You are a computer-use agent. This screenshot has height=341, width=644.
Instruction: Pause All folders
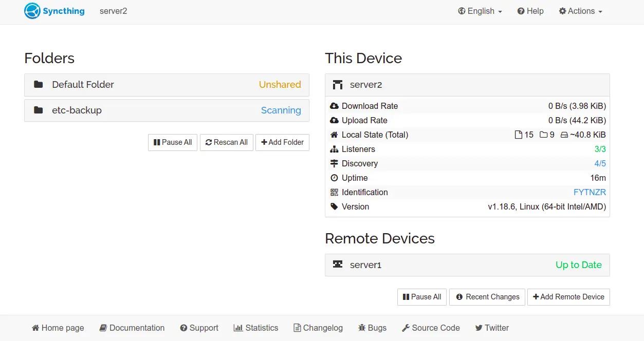point(173,142)
